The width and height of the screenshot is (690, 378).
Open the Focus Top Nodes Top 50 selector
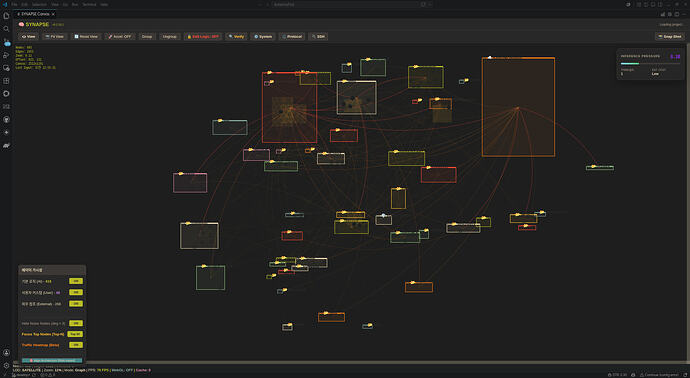point(75,334)
